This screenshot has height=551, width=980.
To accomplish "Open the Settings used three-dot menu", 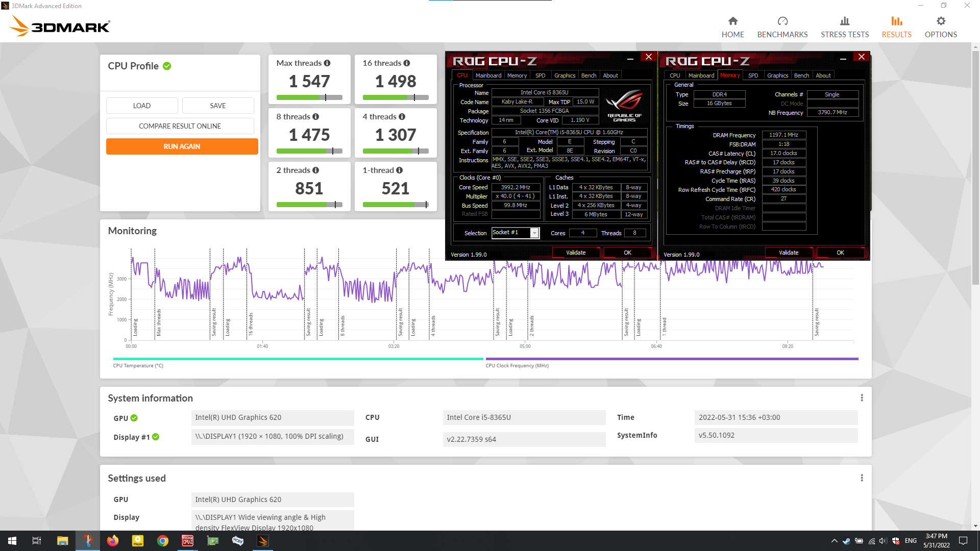I will click(x=862, y=478).
